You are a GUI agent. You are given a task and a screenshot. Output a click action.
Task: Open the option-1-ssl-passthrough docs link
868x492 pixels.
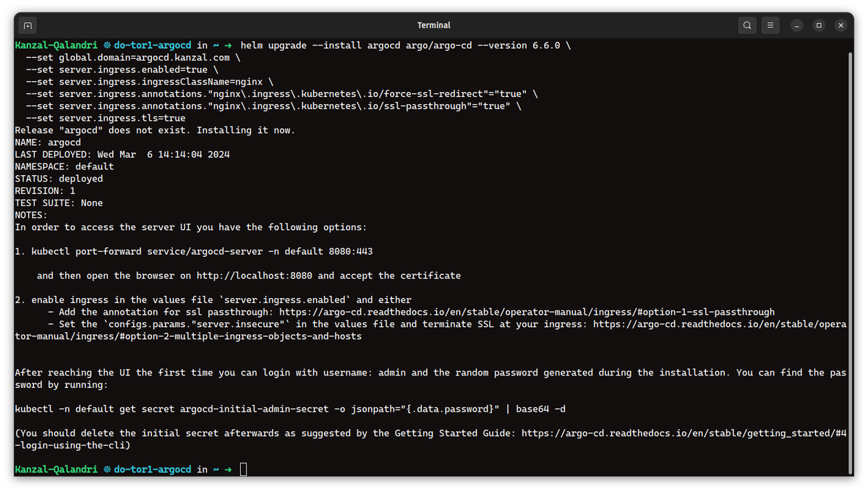[527, 312]
